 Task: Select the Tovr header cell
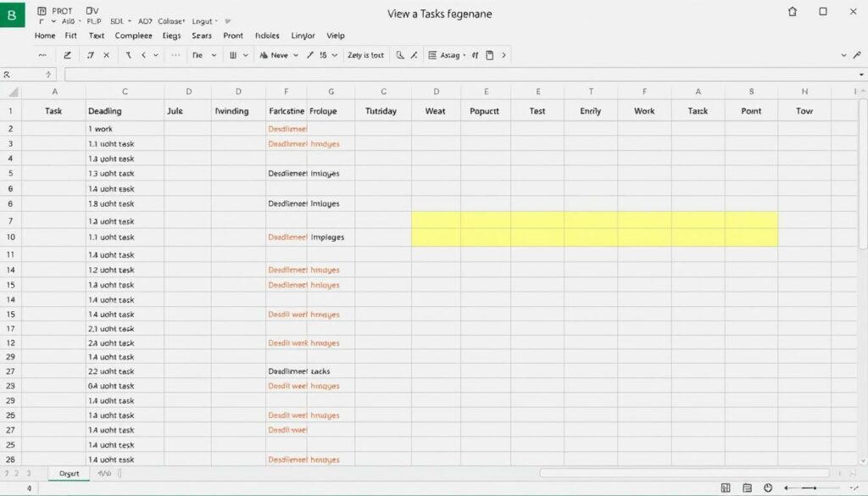pyautogui.click(x=804, y=111)
